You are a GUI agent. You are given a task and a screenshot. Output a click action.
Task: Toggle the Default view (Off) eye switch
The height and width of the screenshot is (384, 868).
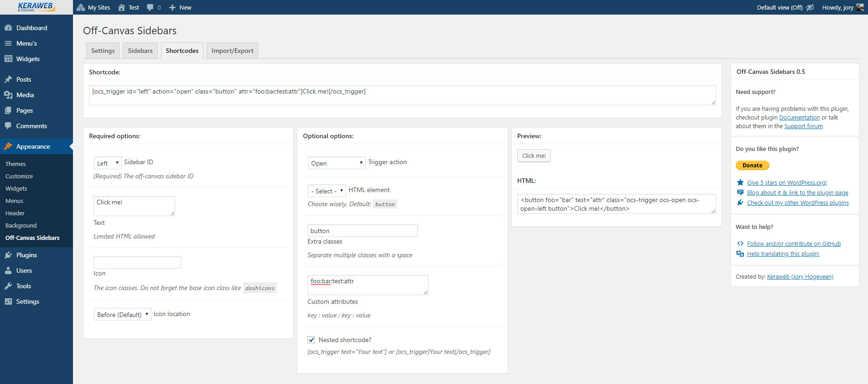(810, 7)
